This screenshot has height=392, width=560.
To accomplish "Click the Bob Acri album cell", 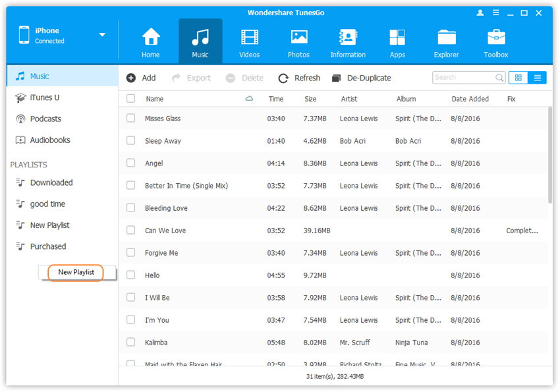I will point(408,141).
